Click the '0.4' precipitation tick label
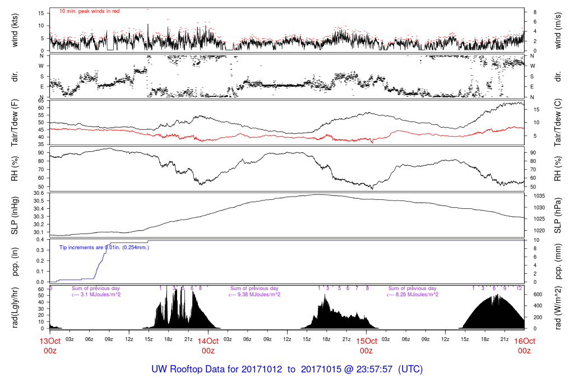 (40, 240)
